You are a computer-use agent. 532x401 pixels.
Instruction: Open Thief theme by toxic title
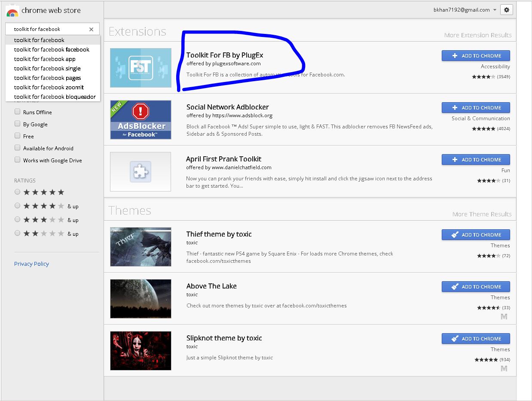[219, 234]
